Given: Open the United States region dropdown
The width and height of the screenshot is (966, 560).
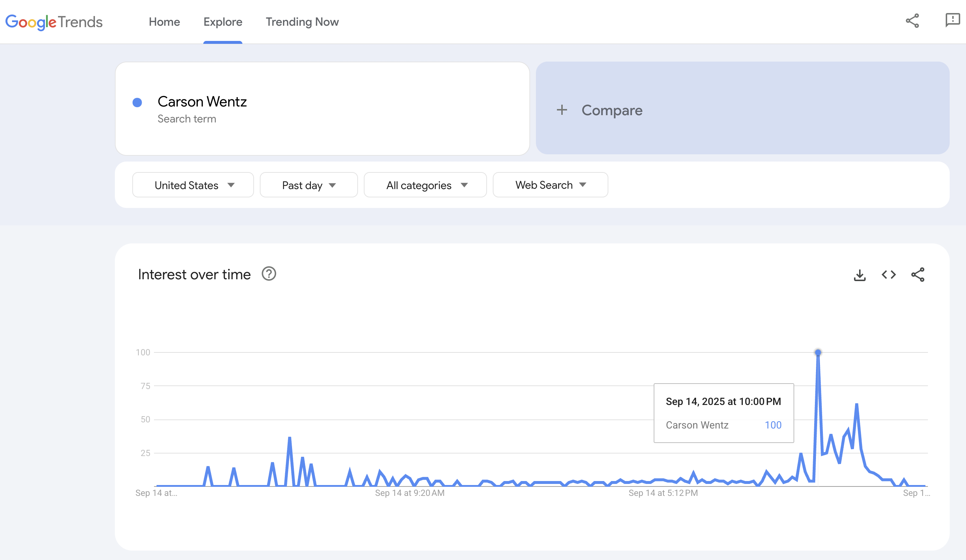Looking at the screenshot, I should click(193, 185).
